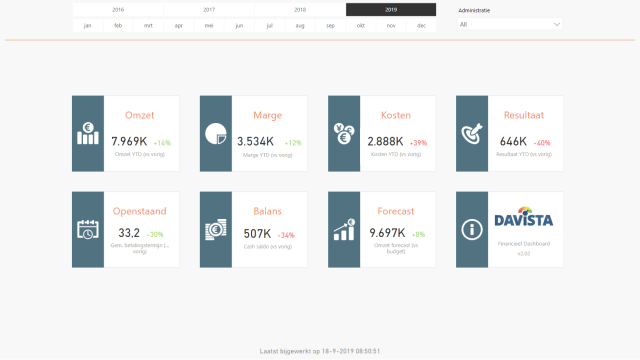
Task: Select the Kosten currency coins icon
Action: click(344, 133)
